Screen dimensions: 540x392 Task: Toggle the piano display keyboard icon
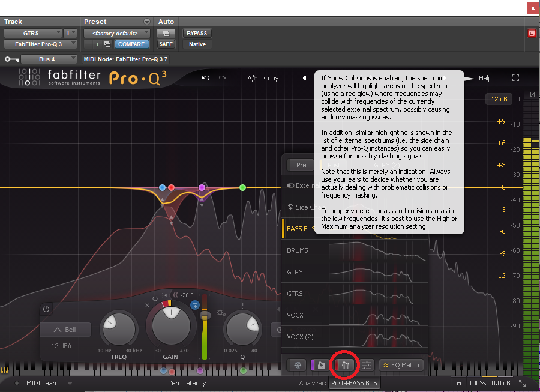[x=4, y=370]
